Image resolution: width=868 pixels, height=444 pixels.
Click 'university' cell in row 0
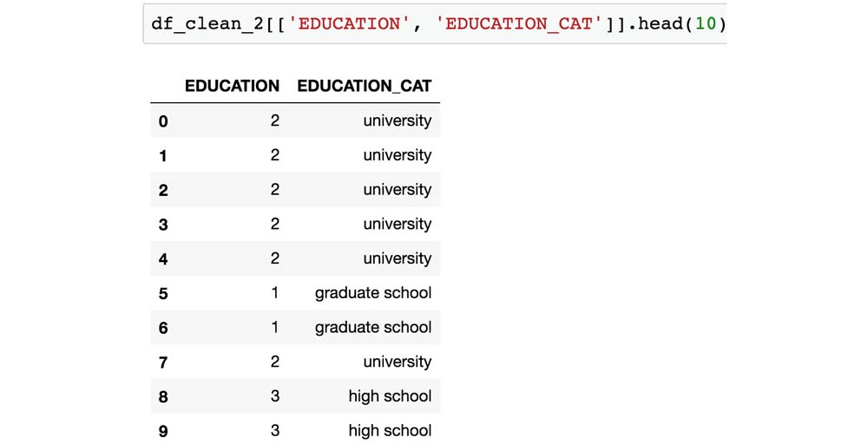click(397, 121)
